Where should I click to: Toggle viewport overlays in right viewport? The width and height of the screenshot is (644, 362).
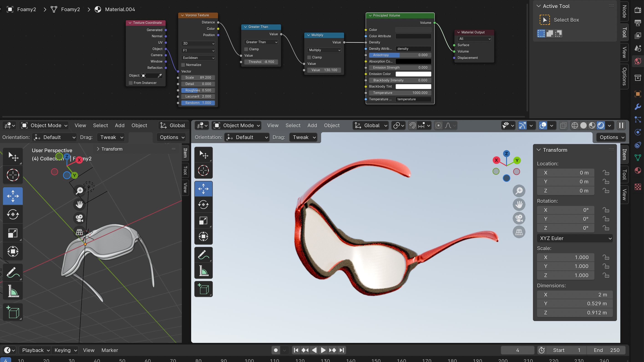tap(543, 126)
